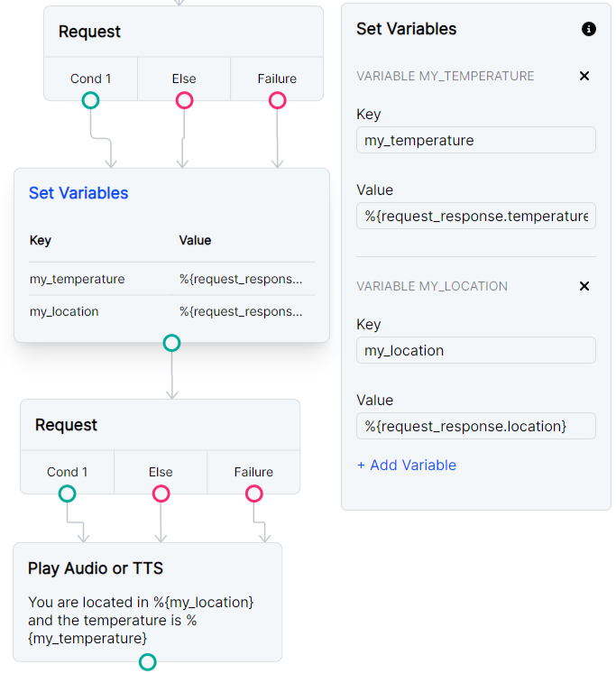The width and height of the screenshot is (616, 673).
Task: Click the location Value input field
Action: (475, 426)
